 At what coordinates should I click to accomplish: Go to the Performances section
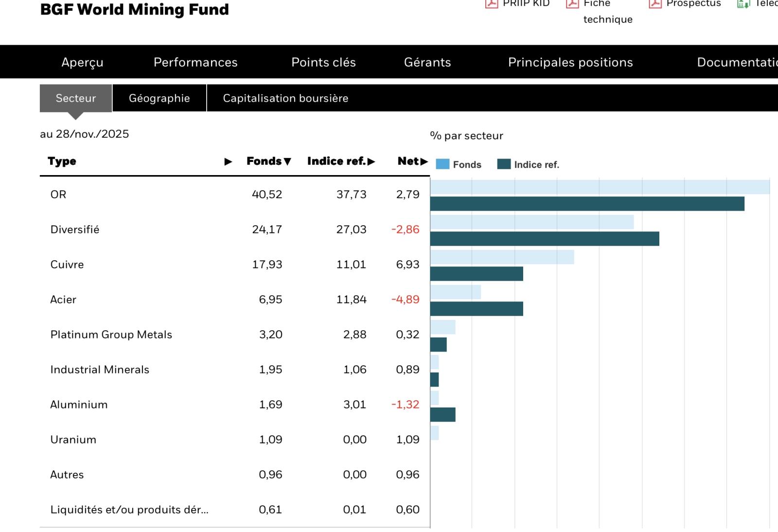[x=195, y=62]
